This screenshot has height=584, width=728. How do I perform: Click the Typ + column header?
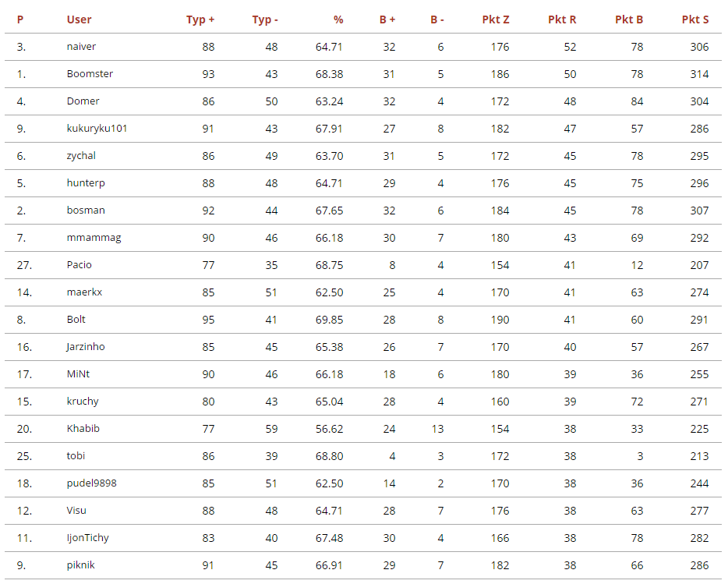click(200, 19)
